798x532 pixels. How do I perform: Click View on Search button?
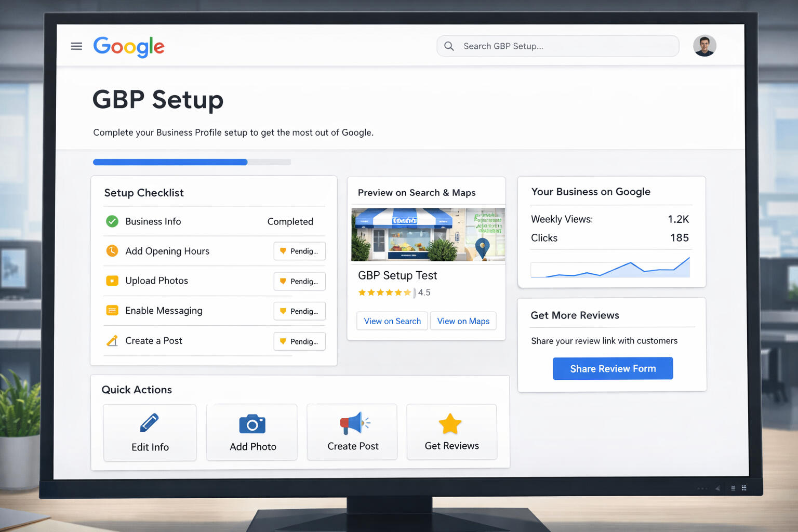[x=392, y=321]
